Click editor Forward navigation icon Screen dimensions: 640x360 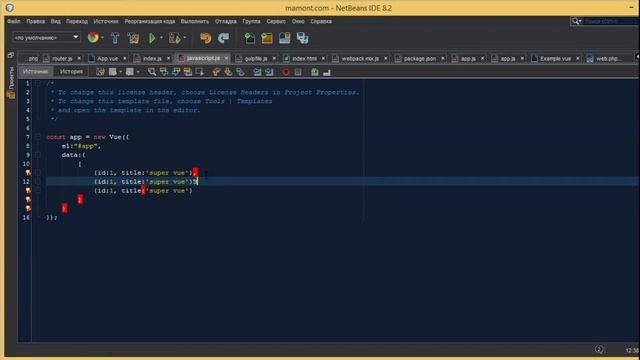tap(129, 72)
